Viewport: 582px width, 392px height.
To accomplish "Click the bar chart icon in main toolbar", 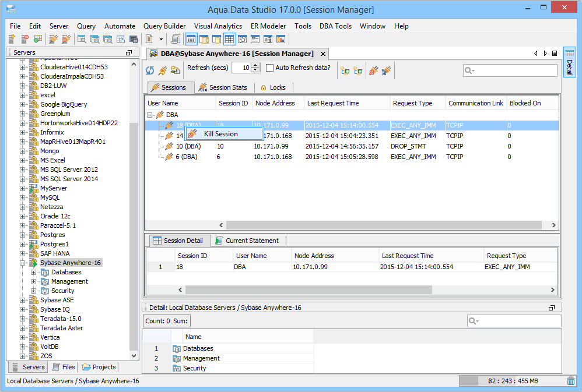I will (x=281, y=39).
